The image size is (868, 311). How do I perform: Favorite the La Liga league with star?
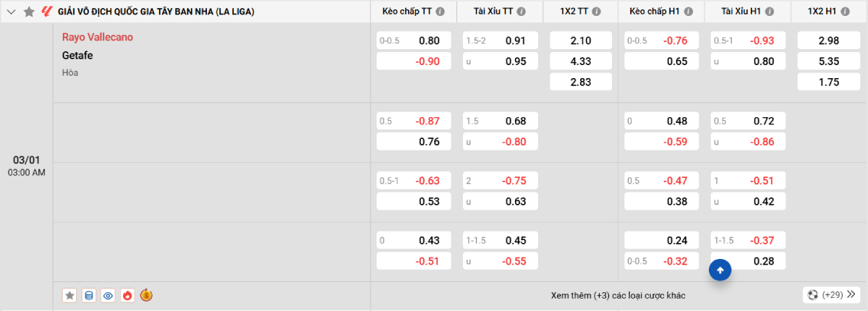coord(29,12)
